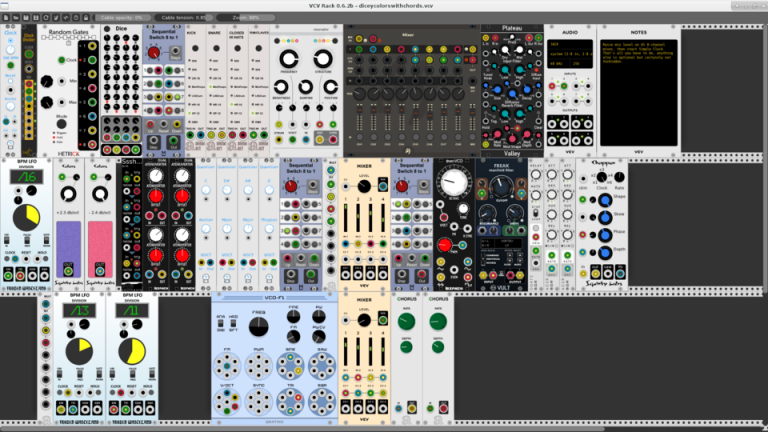Click the large EvenVCO octave knob
Viewport: 768px width, 432px height.
(454, 182)
